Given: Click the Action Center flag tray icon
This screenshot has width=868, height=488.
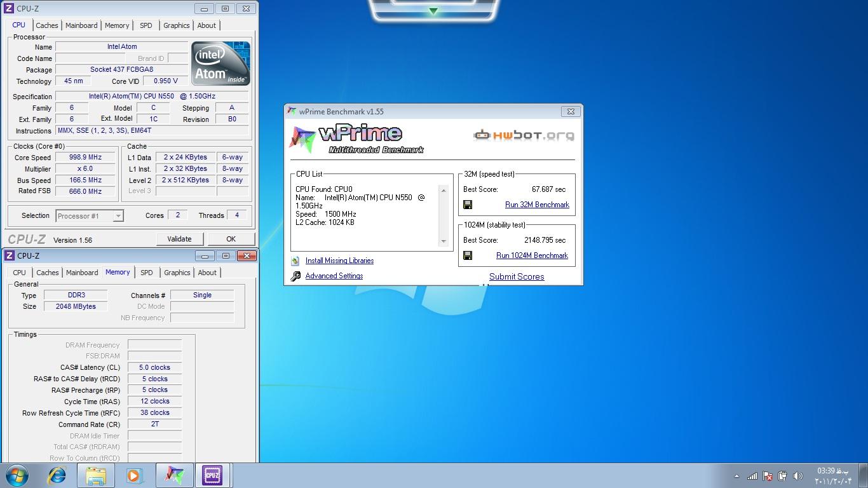Looking at the screenshot, I should click(x=767, y=476).
